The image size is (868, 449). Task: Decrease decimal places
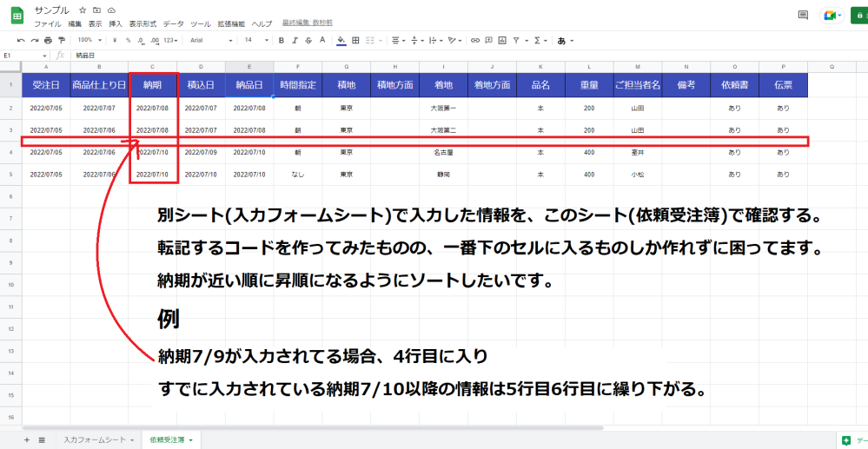point(141,41)
